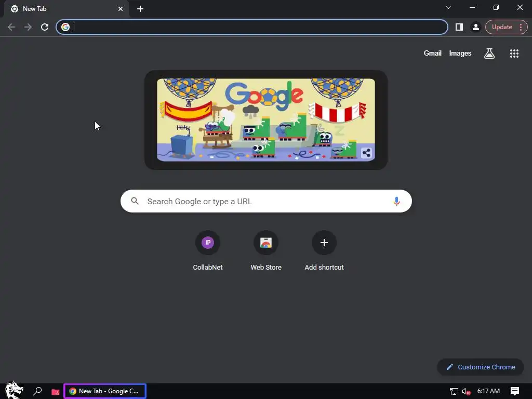Click the Update button
This screenshot has width=532, height=399.
coord(502,27)
